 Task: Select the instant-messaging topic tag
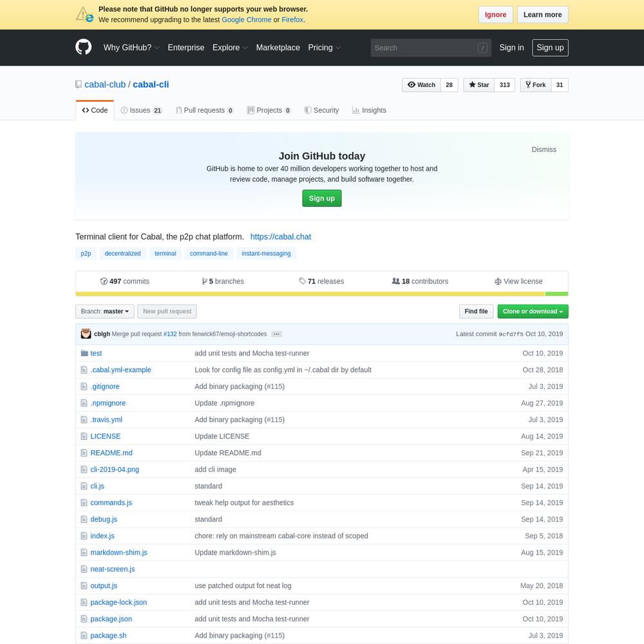tap(266, 253)
